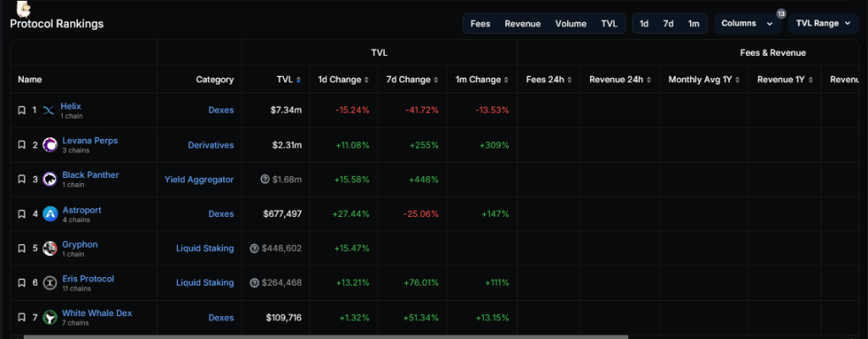Sort table by TVL column header
Viewport: 868px width, 339px height.
(x=288, y=80)
